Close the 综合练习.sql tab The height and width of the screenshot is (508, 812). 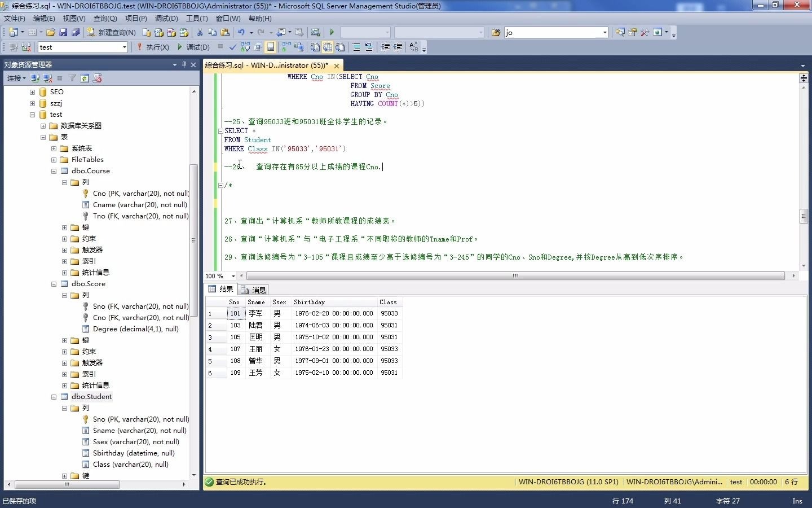coord(337,66)
